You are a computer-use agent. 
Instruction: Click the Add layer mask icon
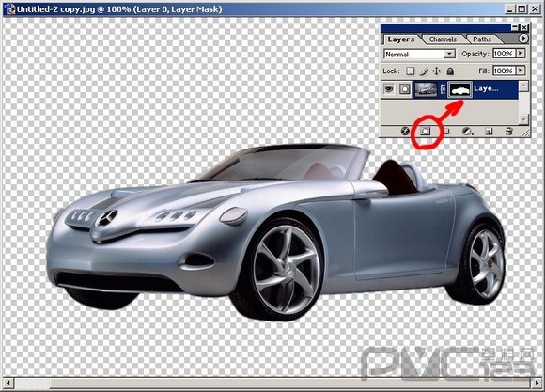click(425, 131)
